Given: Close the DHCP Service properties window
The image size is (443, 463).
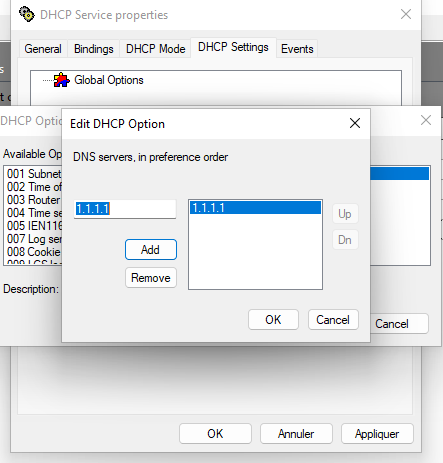Looking at the screenshot, I should pyautogui.click(x=406, y=14).
